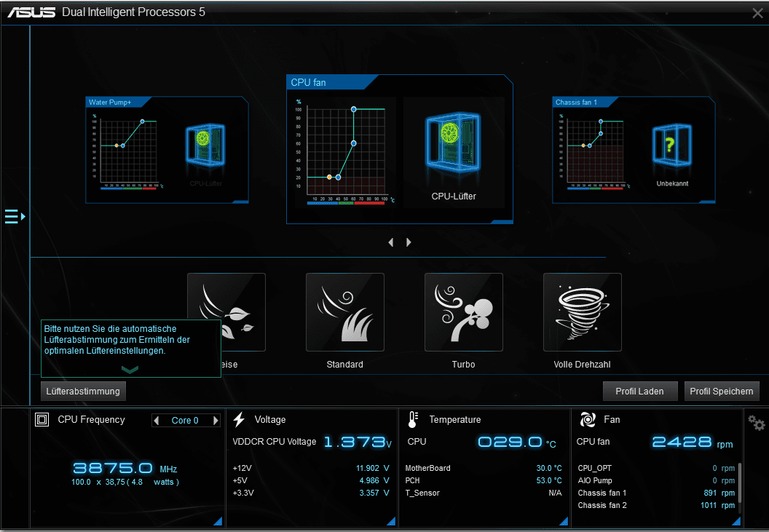Image resolution: width=769 pixels, height=532 pixels.
Task: Click the CPU-Lüfter case image
Action: pyautogui.click(x=453, y=143)
